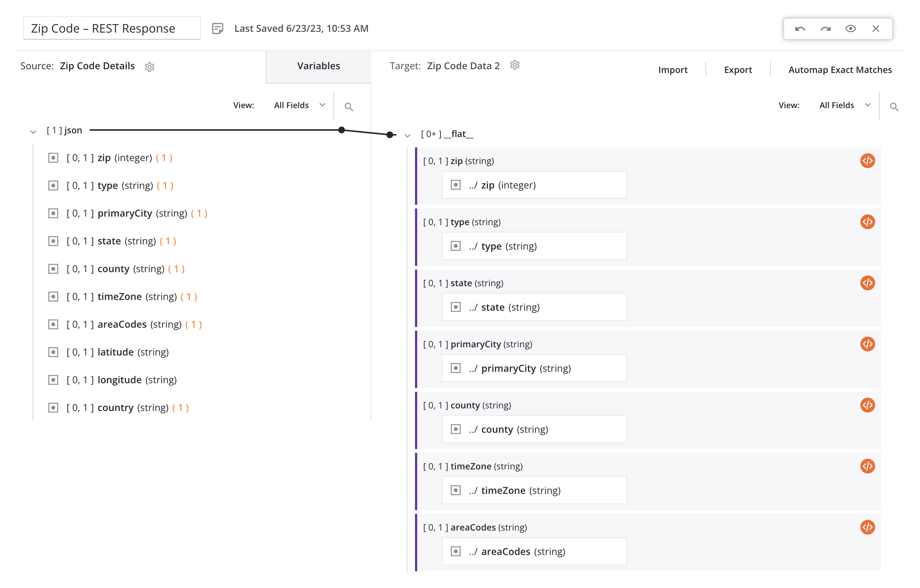Switch to the Variables tab
The width and height of the screenshot is (920, 588).
[x=318, y=66]
